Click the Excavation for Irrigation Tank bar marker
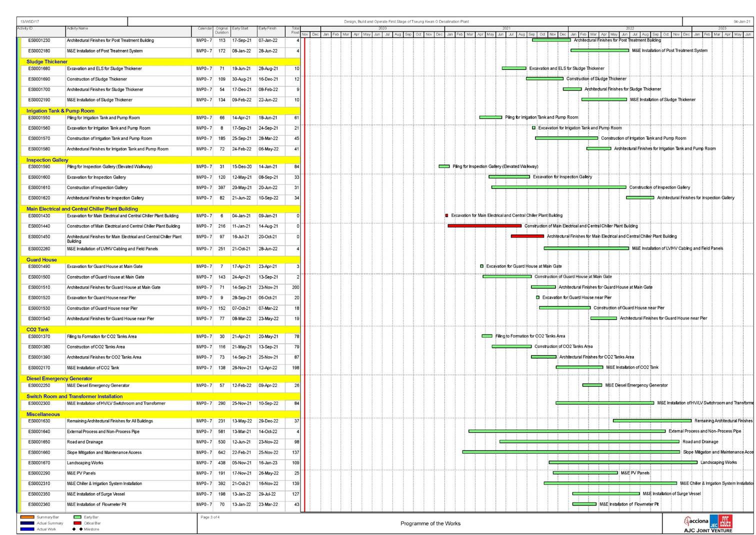 point(533,128)
